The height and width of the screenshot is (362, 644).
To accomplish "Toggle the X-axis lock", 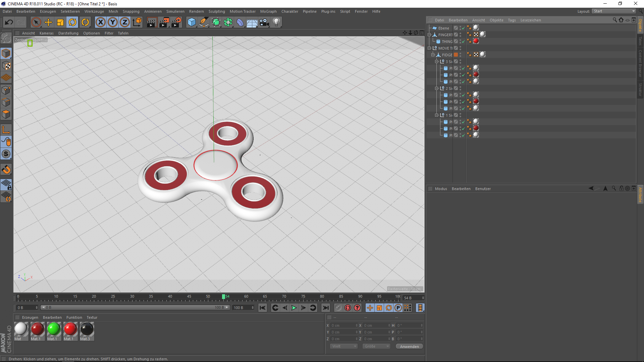I will click(101, 22).
